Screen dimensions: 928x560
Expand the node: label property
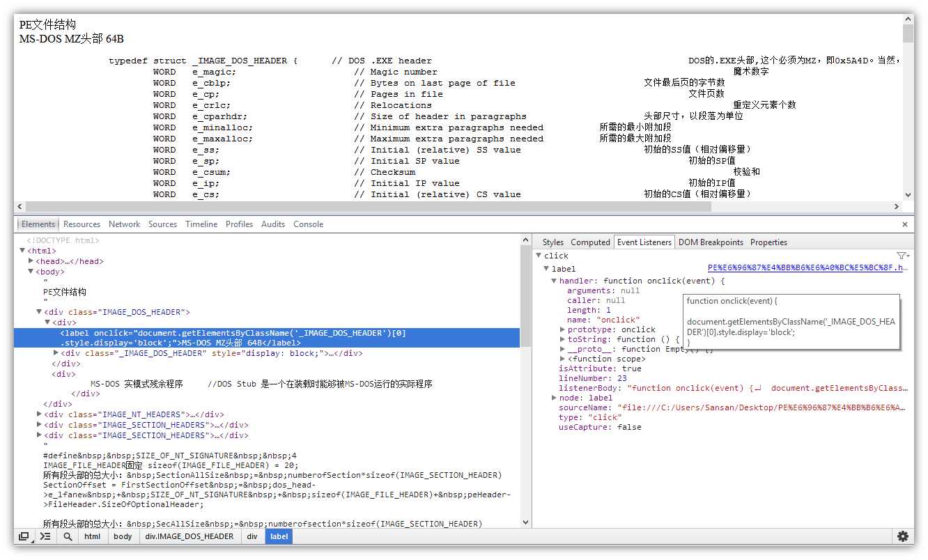coord(555,398)
